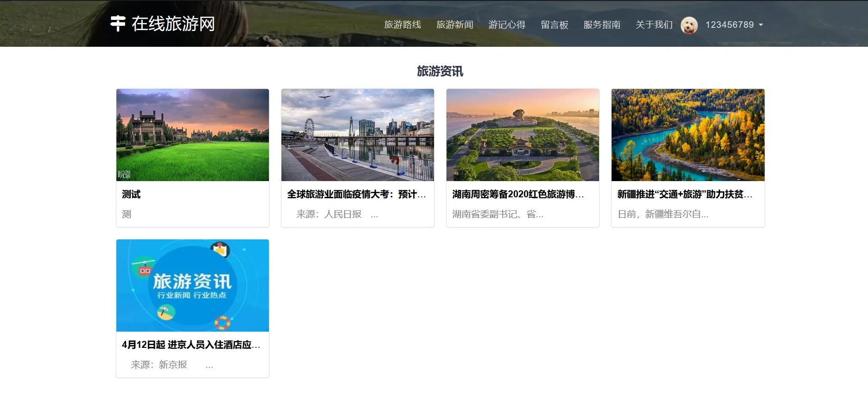Click the 123456789 username
The image size is (868, 415).
click(x=730, y=25)
